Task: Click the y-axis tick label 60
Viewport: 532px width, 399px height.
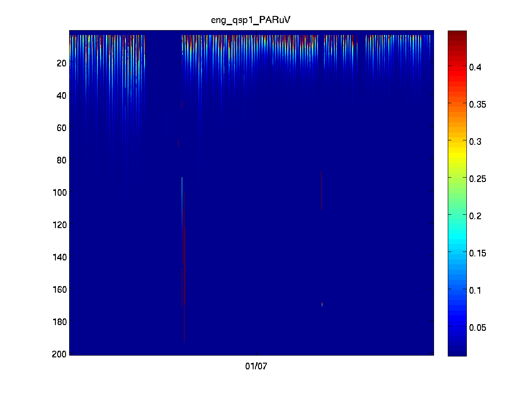Action: (61, 128)
